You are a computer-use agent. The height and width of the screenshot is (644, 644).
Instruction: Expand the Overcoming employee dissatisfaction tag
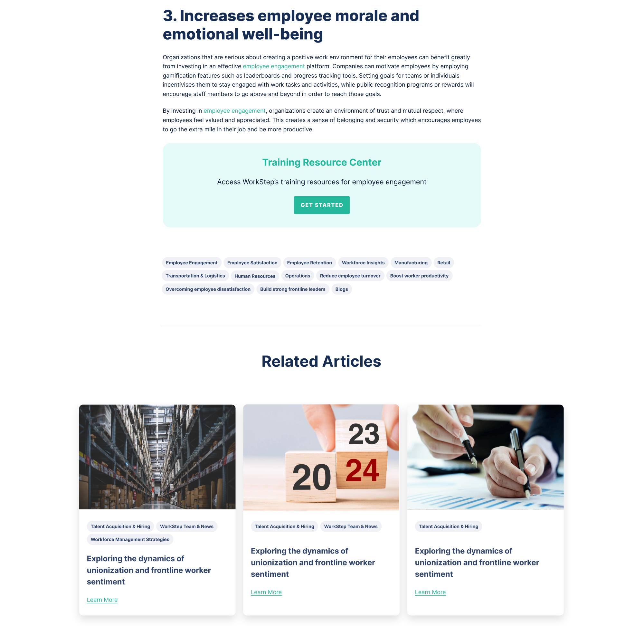click(x=208, y=289)
